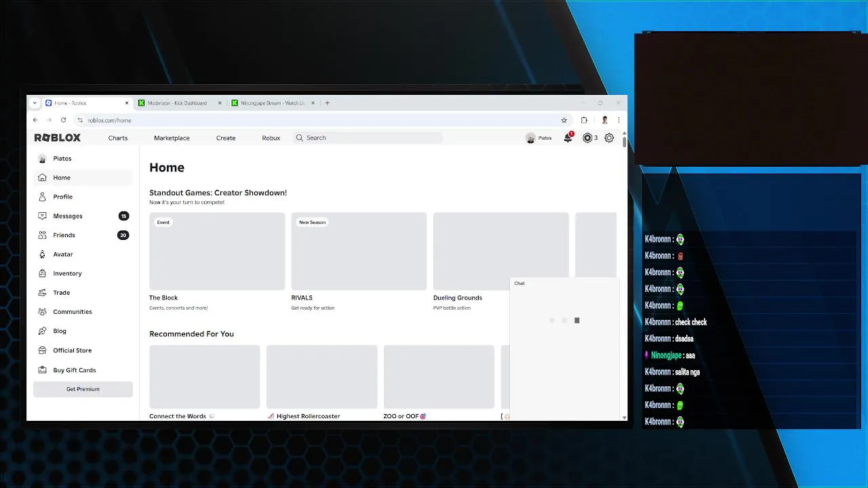868x488 pixels.
Task: Click Piatos avatar in the top header
Action: point(530,138)
